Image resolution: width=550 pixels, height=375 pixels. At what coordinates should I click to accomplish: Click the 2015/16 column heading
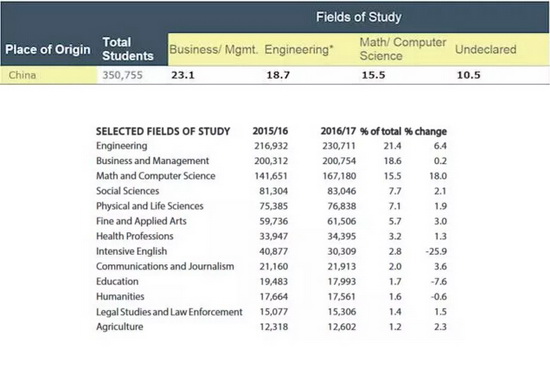pos(270,131)
